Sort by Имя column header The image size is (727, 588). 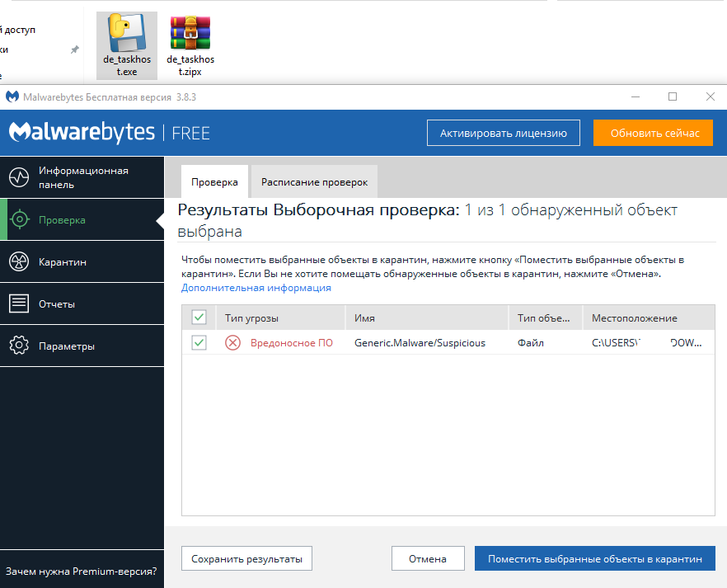click(427, 318)
